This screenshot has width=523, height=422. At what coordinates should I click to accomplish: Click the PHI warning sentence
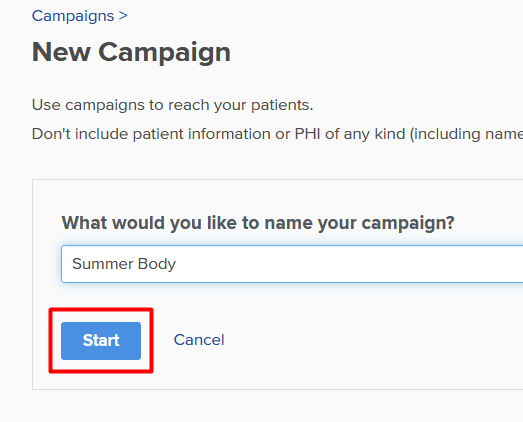click(278, 134)
